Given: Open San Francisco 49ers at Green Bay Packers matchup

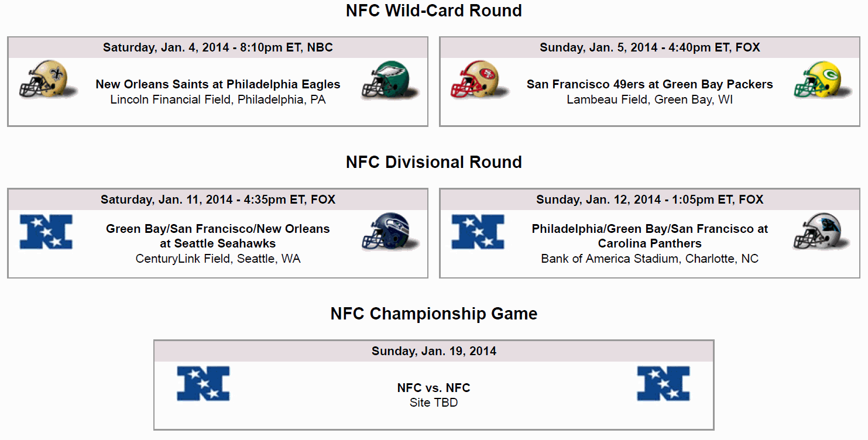Looking at the screenshot, I should point(650,84).
